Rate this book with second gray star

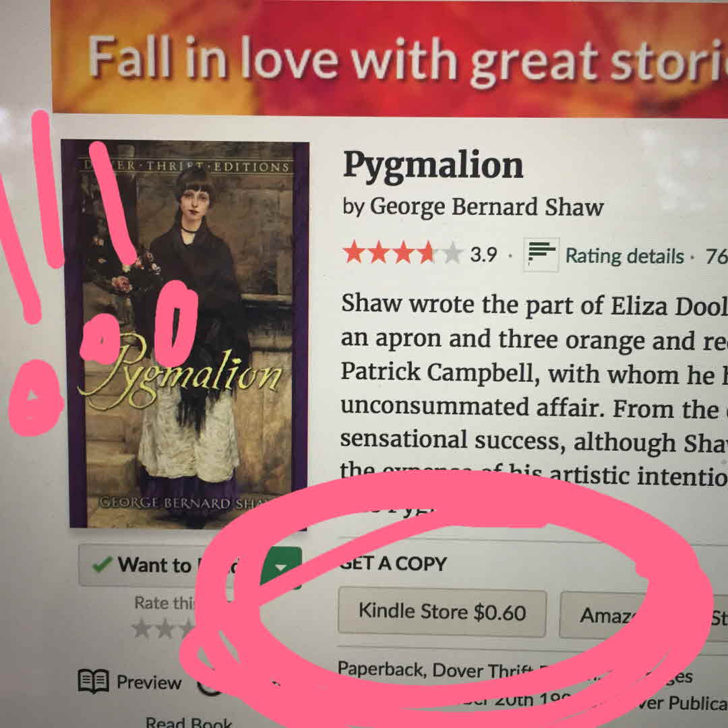tap(164, 630)
